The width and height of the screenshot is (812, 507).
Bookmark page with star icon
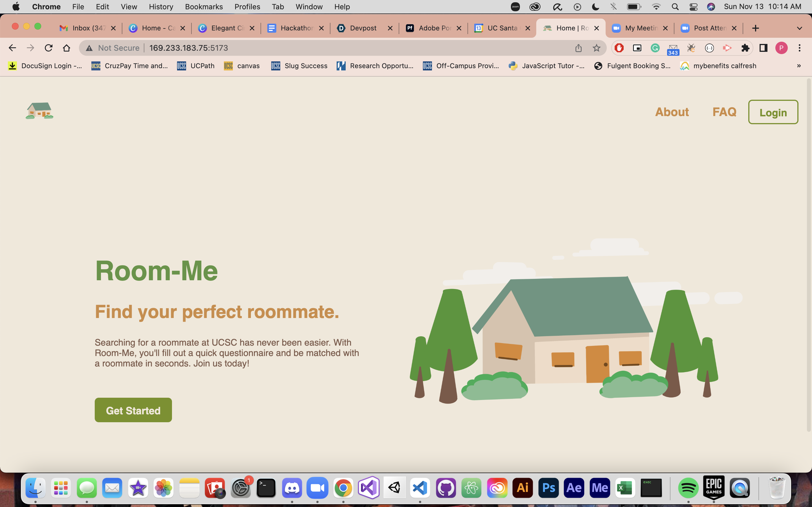[x=596, y=48]
